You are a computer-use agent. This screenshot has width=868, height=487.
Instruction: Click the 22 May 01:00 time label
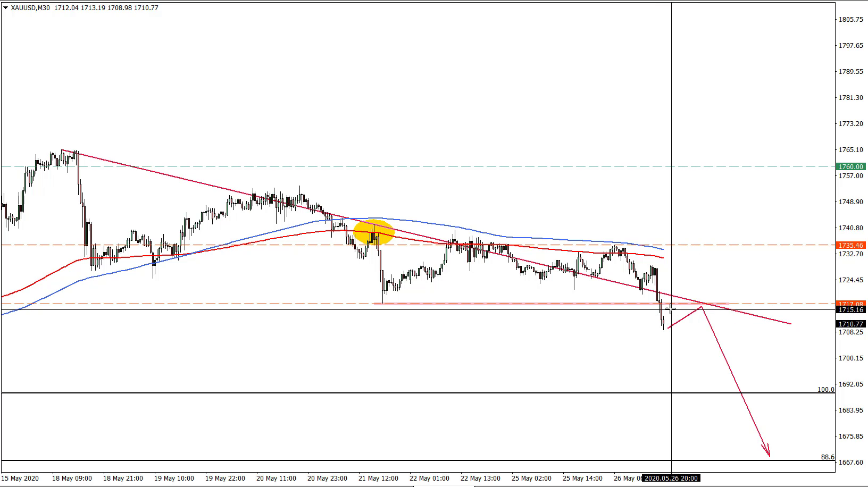429,478
